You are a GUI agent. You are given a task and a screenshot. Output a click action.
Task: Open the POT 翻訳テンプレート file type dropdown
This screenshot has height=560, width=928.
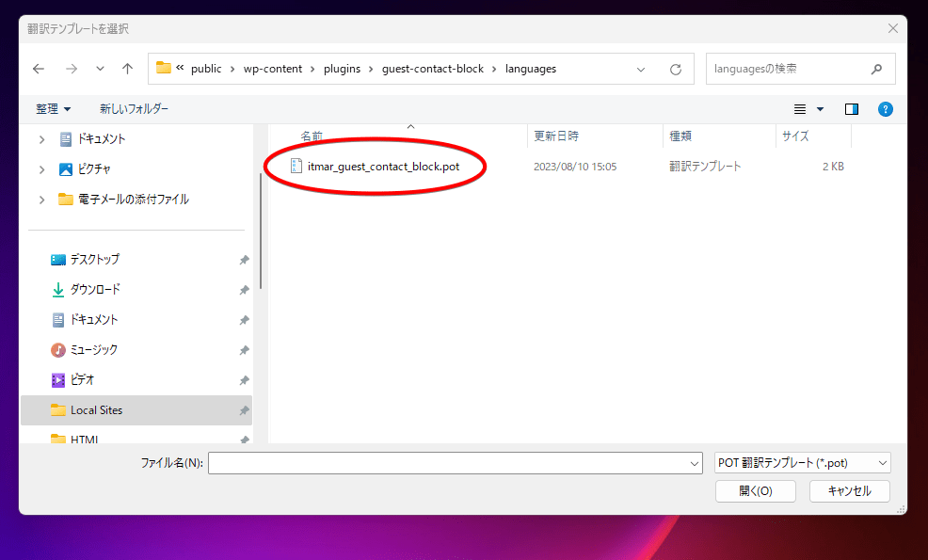coord(803,463)
